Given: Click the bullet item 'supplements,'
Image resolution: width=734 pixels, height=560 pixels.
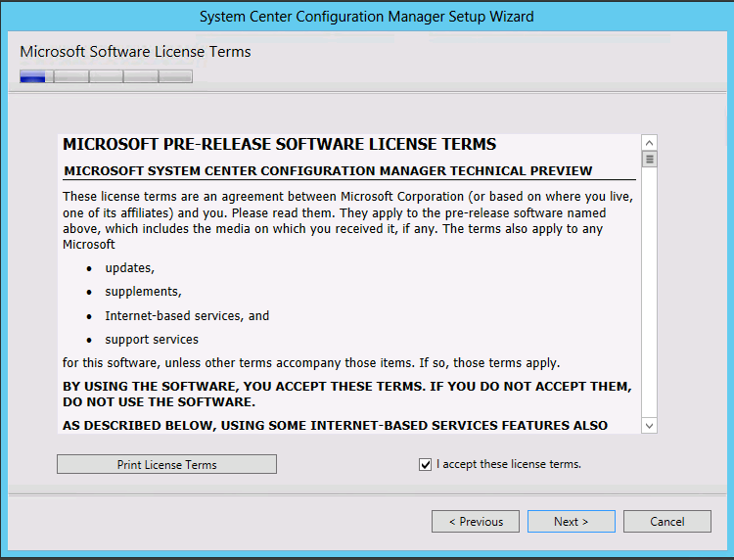Looking at the screenshot, I should pyautogui.click(x=143, y=292).
